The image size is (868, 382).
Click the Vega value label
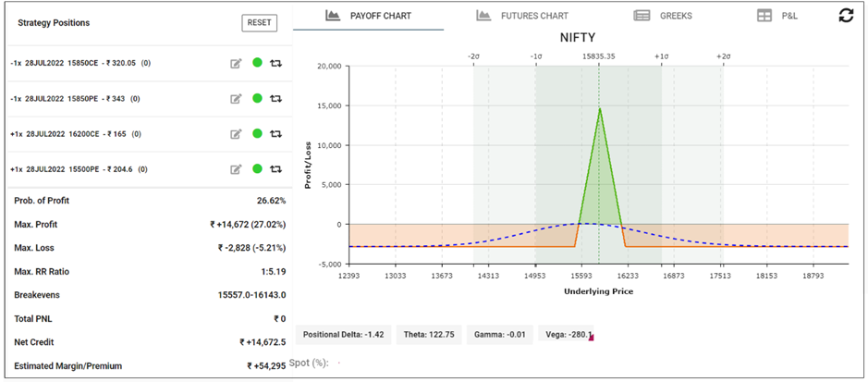[566, 335]
